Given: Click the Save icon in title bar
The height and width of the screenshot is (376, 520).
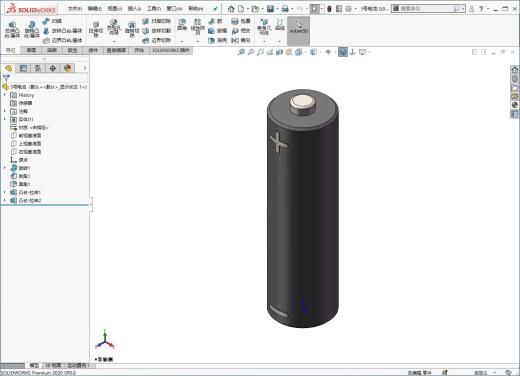Looking at the screenshot, I should (x=270, y=9).
